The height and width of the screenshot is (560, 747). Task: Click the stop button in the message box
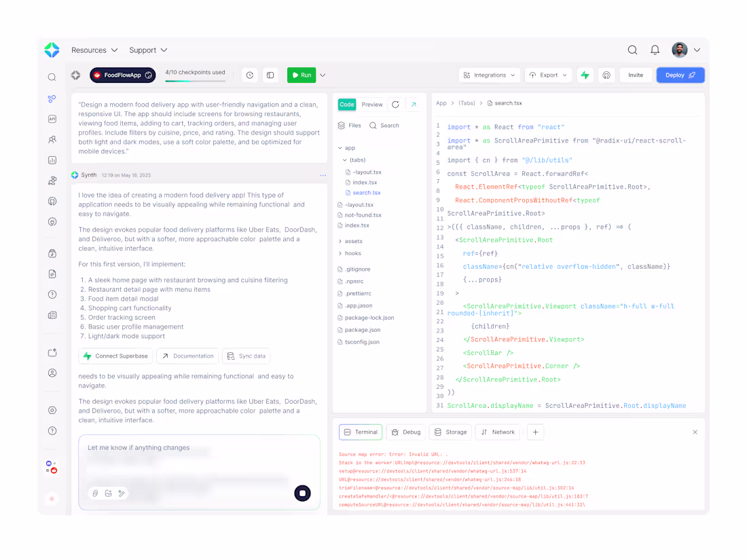point(302,493)
